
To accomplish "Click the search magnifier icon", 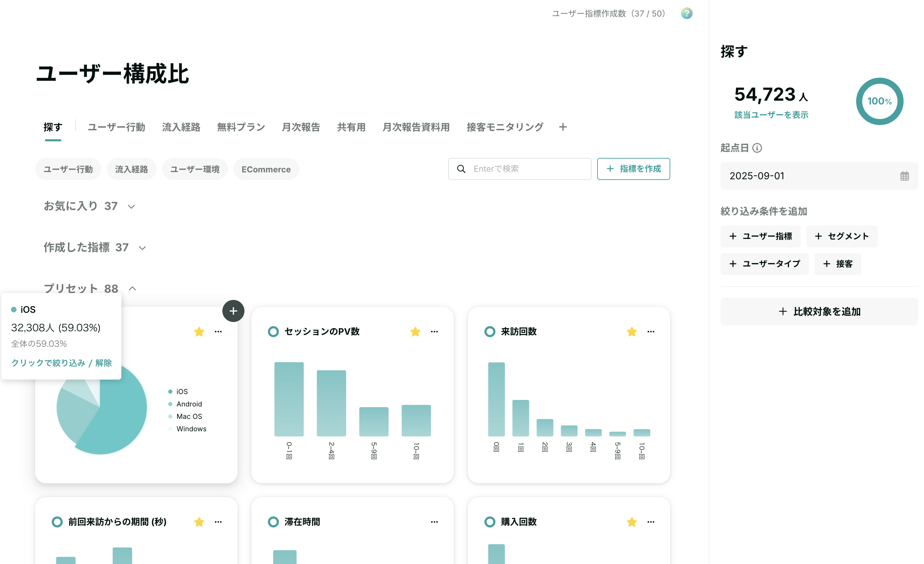I will tap(461, 169).
